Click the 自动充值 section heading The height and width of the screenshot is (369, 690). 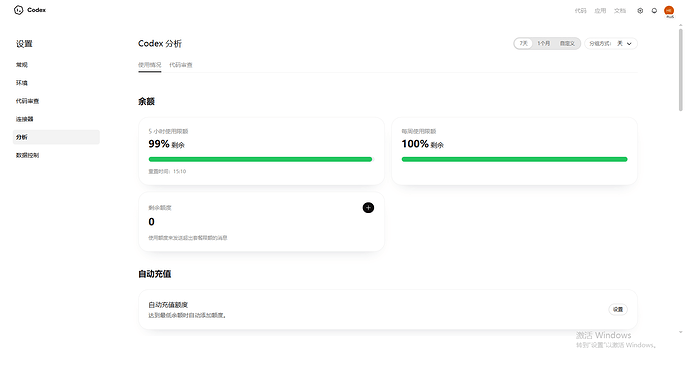coord(154,274)
